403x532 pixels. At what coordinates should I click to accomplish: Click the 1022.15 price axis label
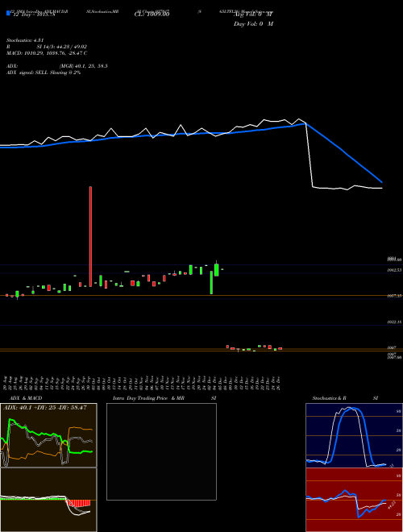tap(394, 322)
